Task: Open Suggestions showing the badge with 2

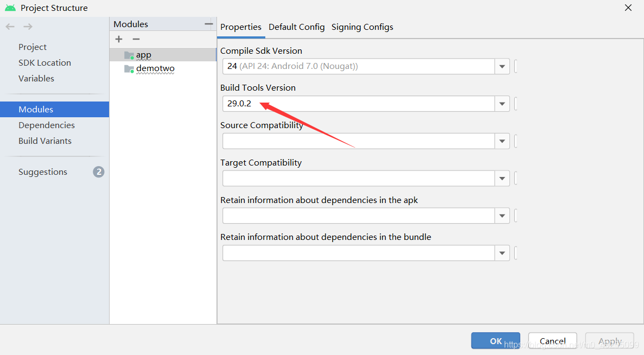Action: [43, 172]
